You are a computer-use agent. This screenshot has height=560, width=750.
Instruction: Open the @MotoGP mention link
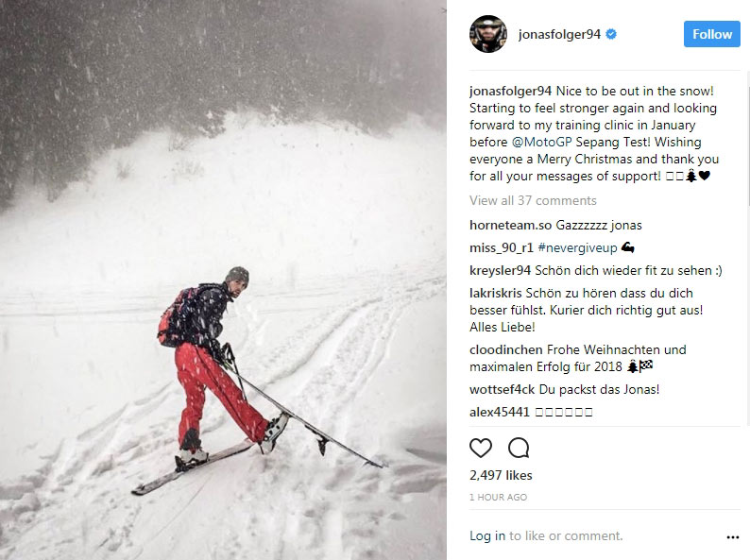coord(541,142)
